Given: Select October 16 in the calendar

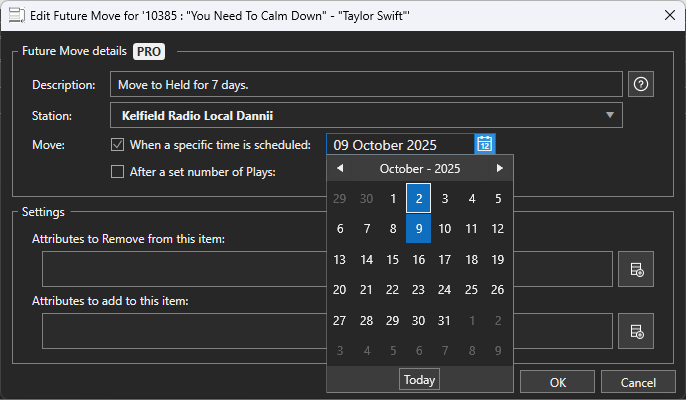Looking at the screenshot, I should tap(419, 260).
